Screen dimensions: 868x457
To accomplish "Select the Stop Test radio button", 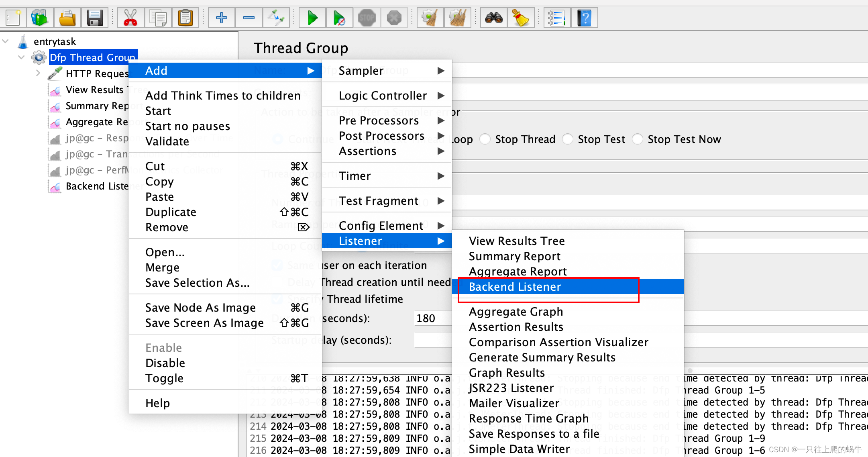I will pos(568,139).
